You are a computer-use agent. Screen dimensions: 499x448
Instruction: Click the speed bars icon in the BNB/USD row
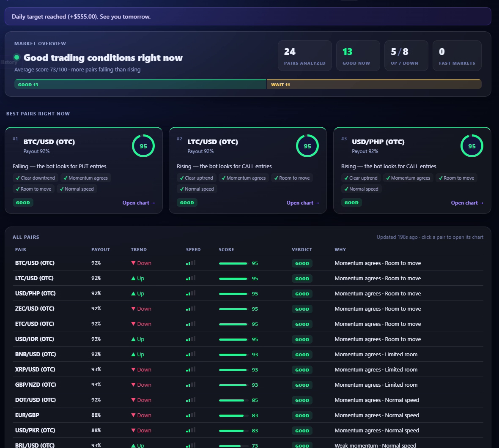point(191,354)
